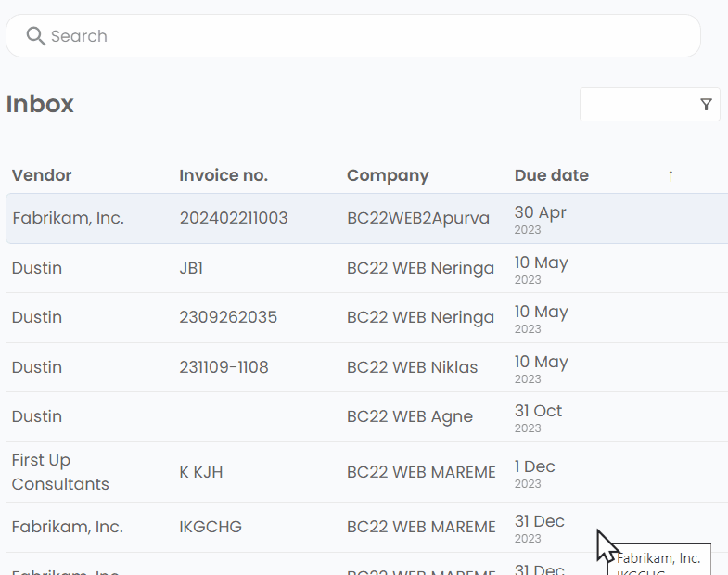Select the Fabrikam, Inc. row with invoice 202402211003
Image resolution: width=728 pixels, height=575 pixels.
367,218
